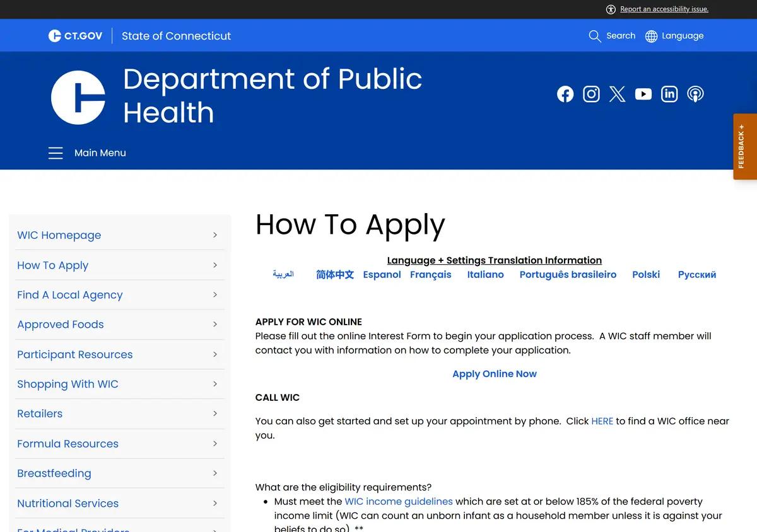Click the How To Apply page heading
Image resolution: width=757 pixels, height=532 pixels.
[x=350, y=226]
